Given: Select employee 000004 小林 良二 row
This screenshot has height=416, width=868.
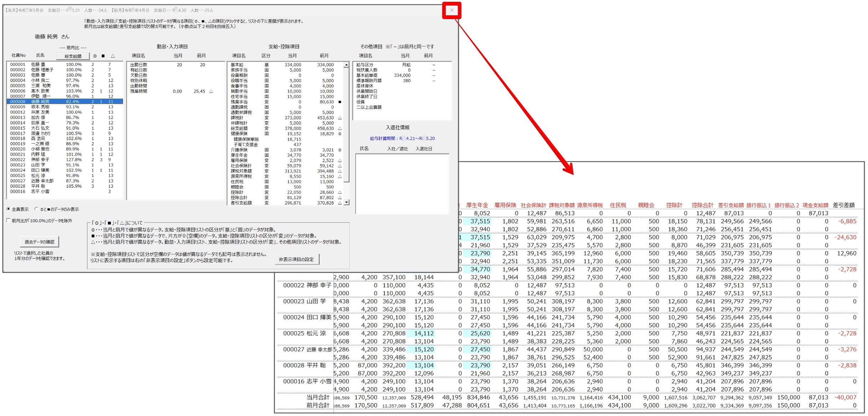Looking at the screenshot, I should tap(64, 80).
